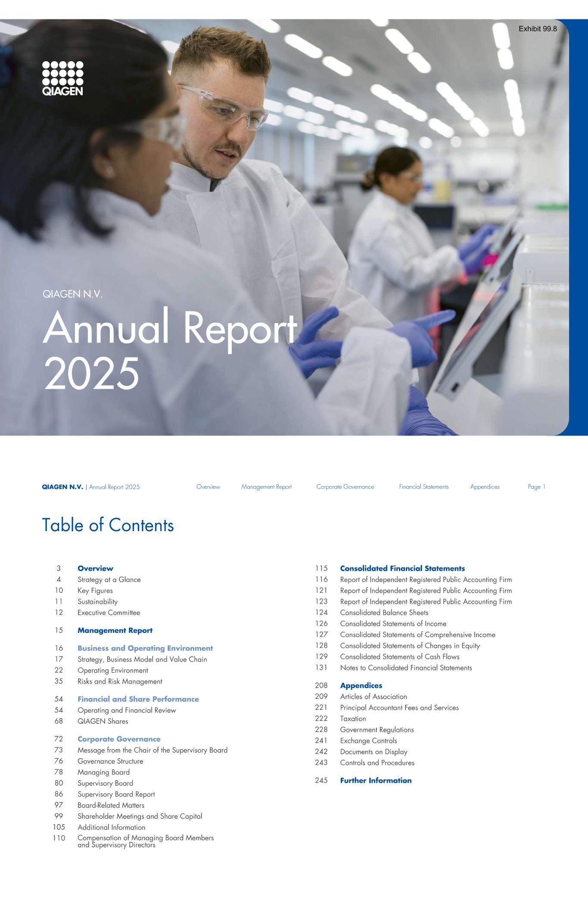Open the accounting firm report listed at page 116
Image resolution: width=588 pixels, height=909 pixels.
point(426,580)
